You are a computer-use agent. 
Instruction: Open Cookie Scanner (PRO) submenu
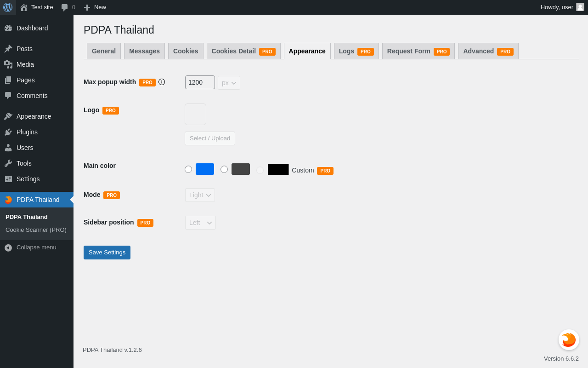(36, 230)
